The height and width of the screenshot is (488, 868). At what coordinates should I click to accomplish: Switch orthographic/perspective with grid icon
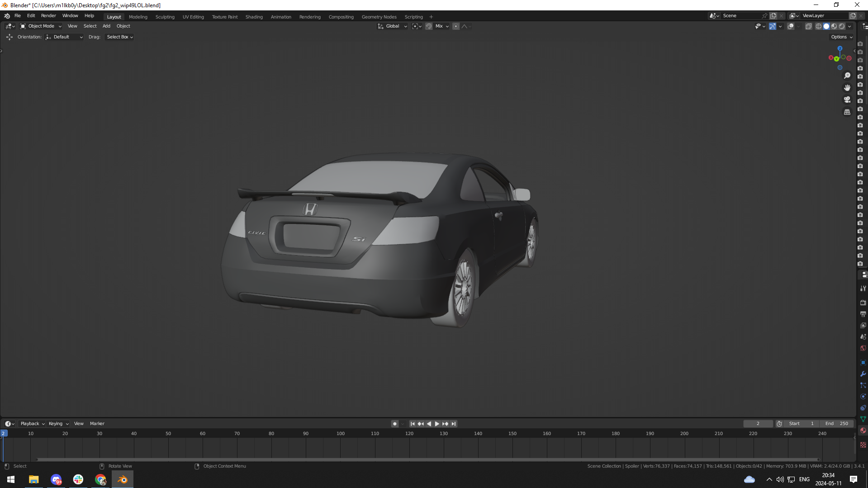(847, 112)
